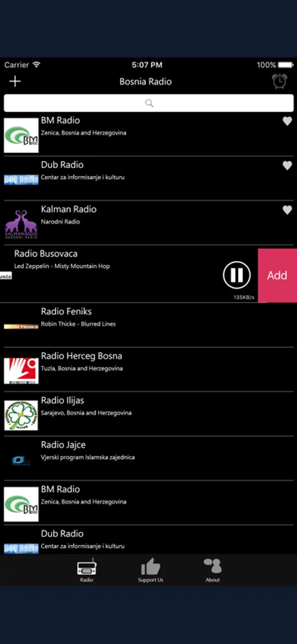The height and width of the screenshot is (644, 297).
Task: Click 'Tuzla, Bosnia and Herzegovina' subtitle
Action: tap(81, 369)
